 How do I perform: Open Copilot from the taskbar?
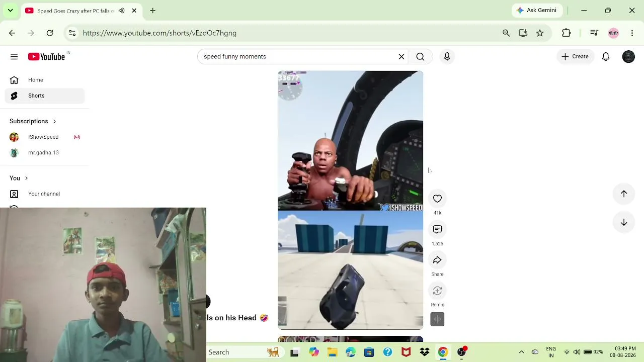click(x=314, y=352)
